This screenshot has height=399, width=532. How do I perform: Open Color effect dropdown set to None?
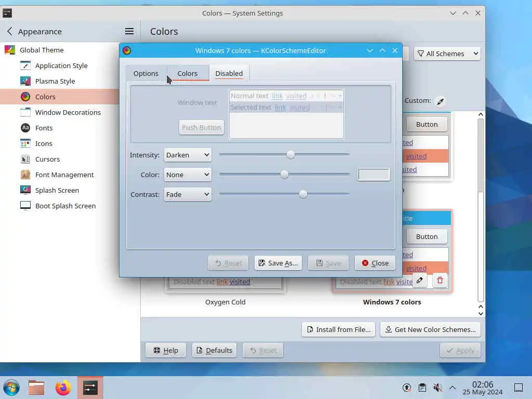(x=188, y=175)
